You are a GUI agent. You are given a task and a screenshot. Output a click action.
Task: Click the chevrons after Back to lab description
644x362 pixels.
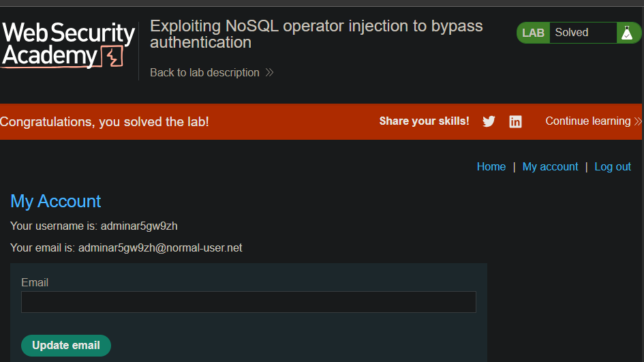tap(269, 73)
